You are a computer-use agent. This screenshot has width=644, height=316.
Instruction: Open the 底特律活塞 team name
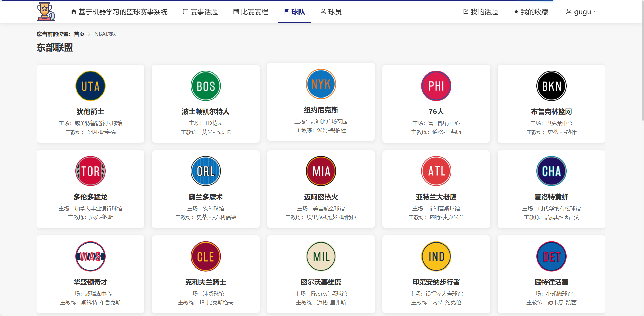tap(551, 282)
